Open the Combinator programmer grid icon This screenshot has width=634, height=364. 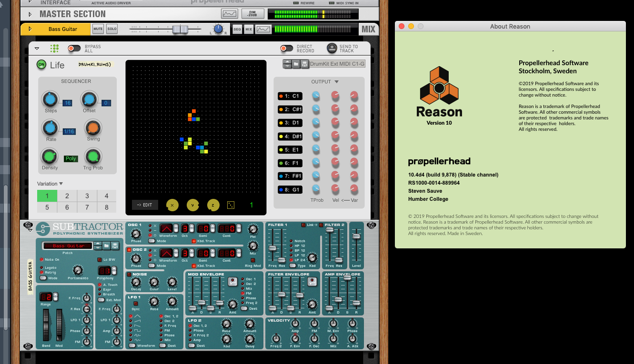(55, 49)
